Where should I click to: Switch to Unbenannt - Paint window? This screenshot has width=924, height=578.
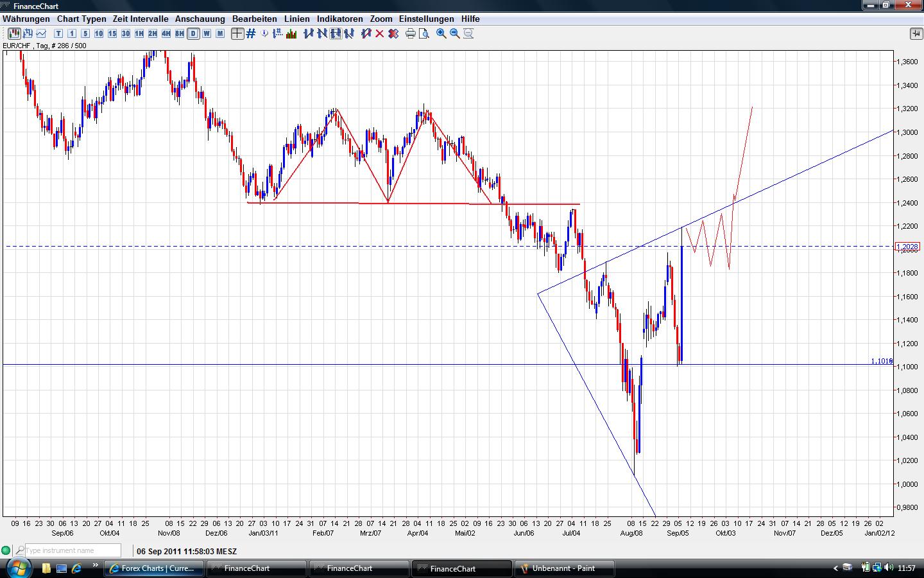(x=565, y=568)
